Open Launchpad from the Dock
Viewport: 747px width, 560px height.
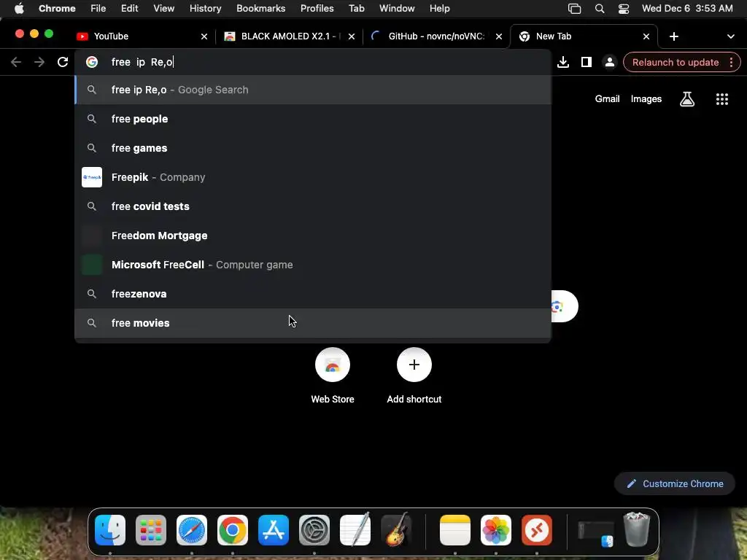tap(151, 530)
